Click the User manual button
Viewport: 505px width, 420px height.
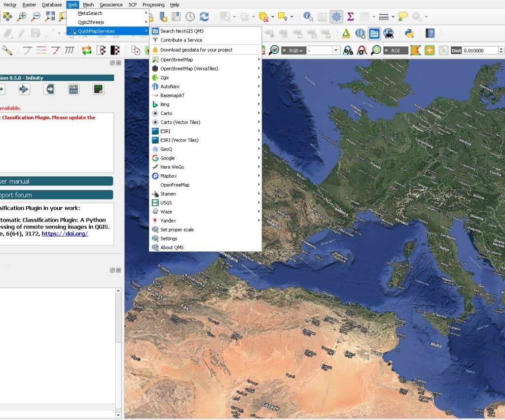click(56, 181)
